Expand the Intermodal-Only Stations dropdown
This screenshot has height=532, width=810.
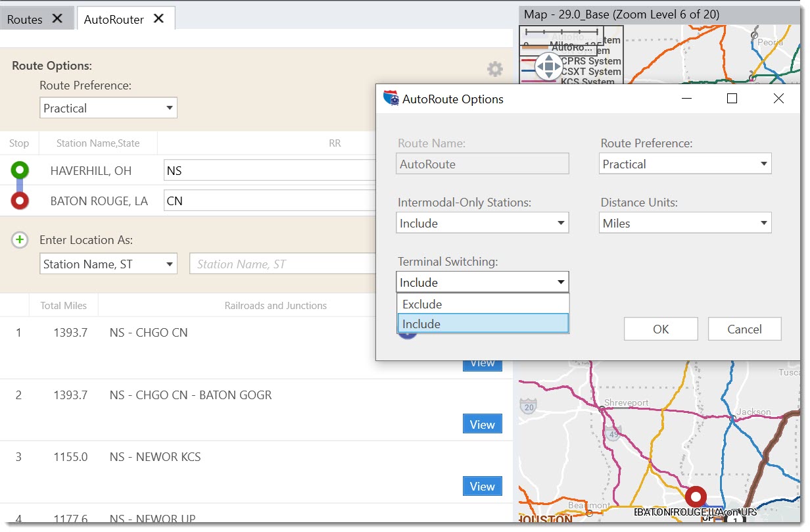pyautogui.click(x=483, y=224)
